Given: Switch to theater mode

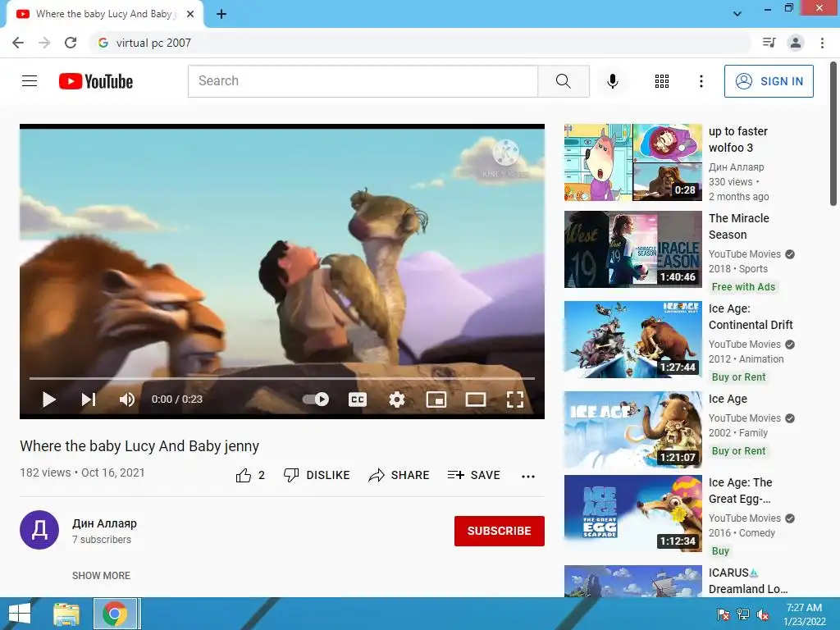Looking at the screenshot, I should (x=476, y=399).
